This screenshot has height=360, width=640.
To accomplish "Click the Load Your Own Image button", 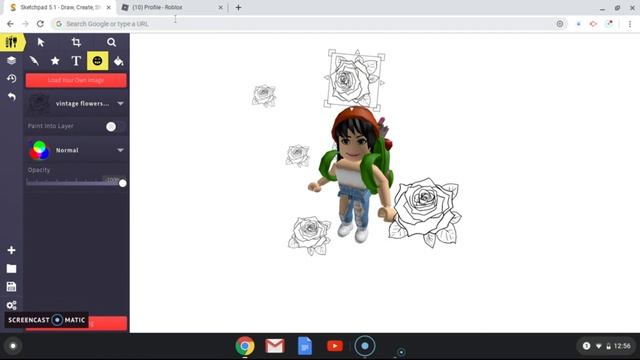I will pyautogui.click(x=76, y=80).
